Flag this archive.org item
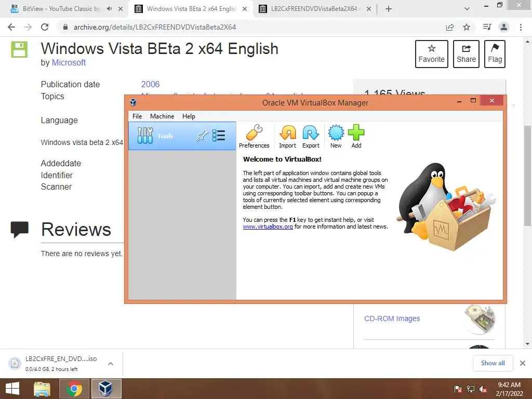The width and height of the screenshot is (532, 399). click(495, 54)
